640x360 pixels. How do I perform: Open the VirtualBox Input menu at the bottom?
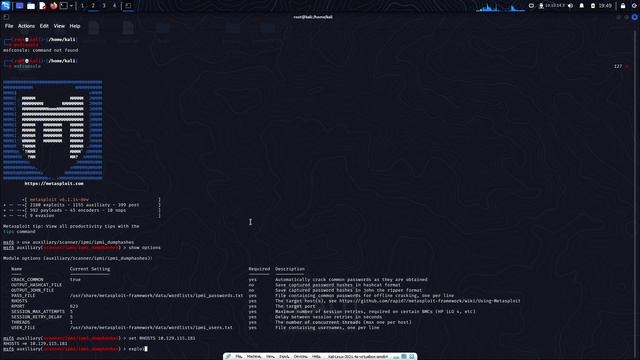click(284, 357)
